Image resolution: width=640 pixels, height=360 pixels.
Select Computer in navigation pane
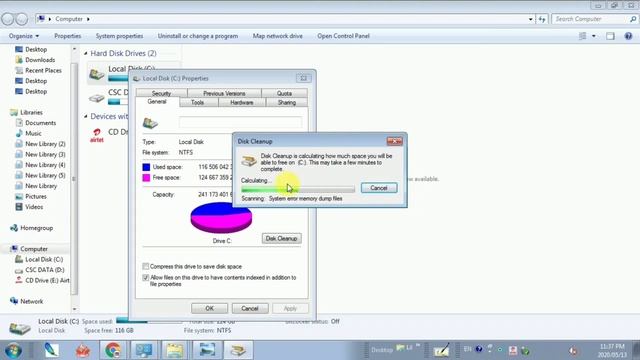pos(34,249)
